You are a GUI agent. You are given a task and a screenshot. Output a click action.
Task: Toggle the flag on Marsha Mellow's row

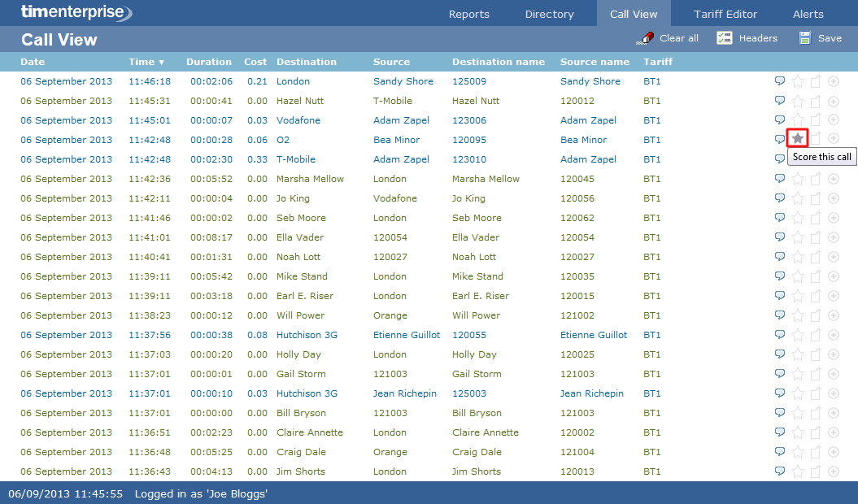(815, 179)
